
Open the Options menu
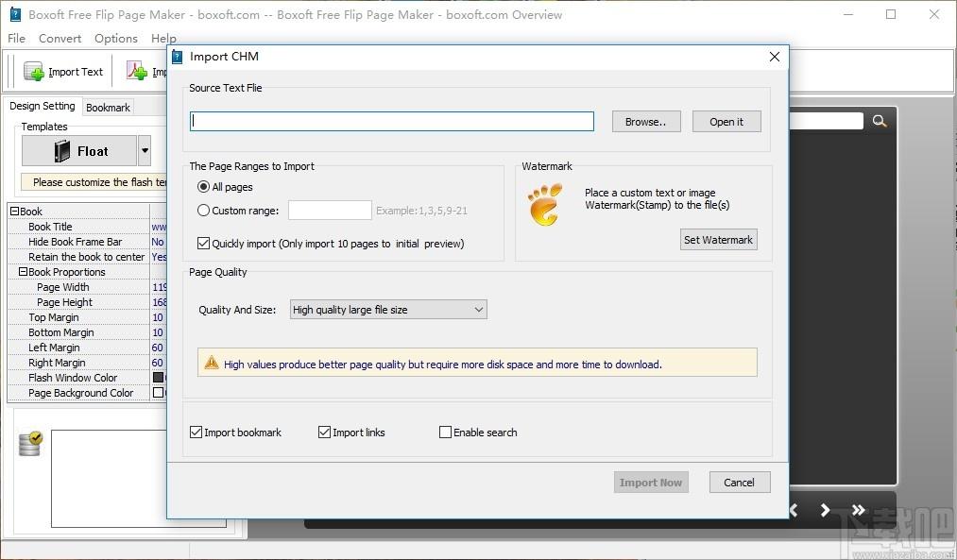pyautogui.click(x=116, y=39)
